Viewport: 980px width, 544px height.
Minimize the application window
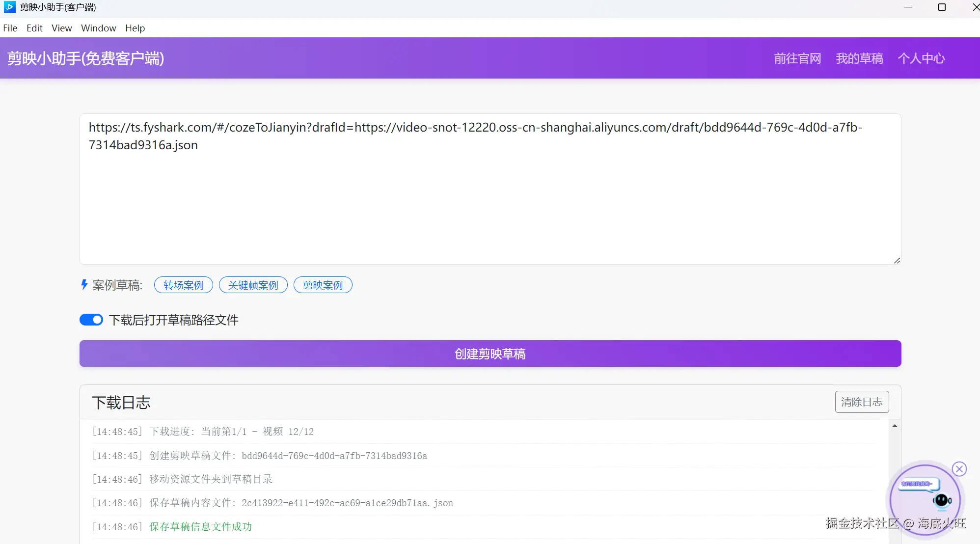tap(908, 7)
